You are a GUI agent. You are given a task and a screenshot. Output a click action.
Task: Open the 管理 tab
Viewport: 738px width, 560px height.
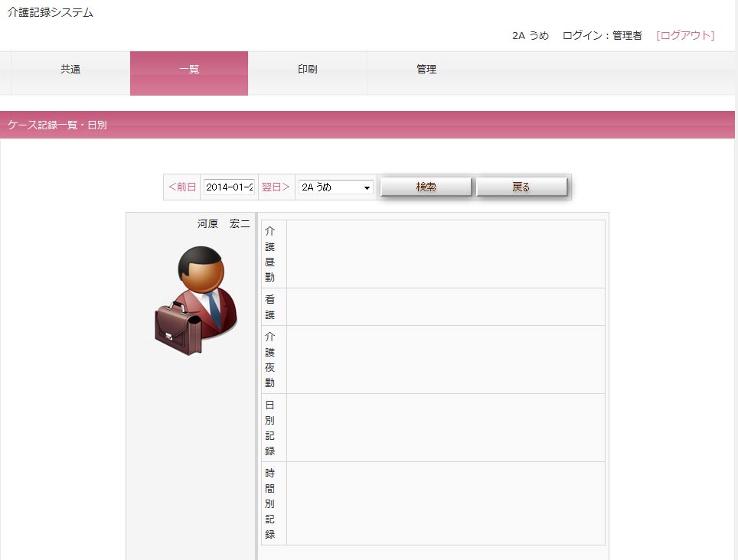point(426,70)
